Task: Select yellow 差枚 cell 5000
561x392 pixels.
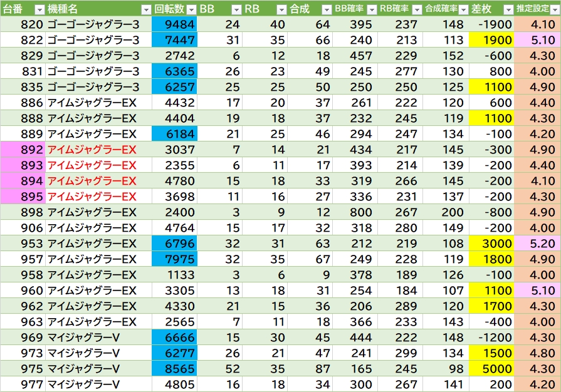Action: [x=491, y=369]
